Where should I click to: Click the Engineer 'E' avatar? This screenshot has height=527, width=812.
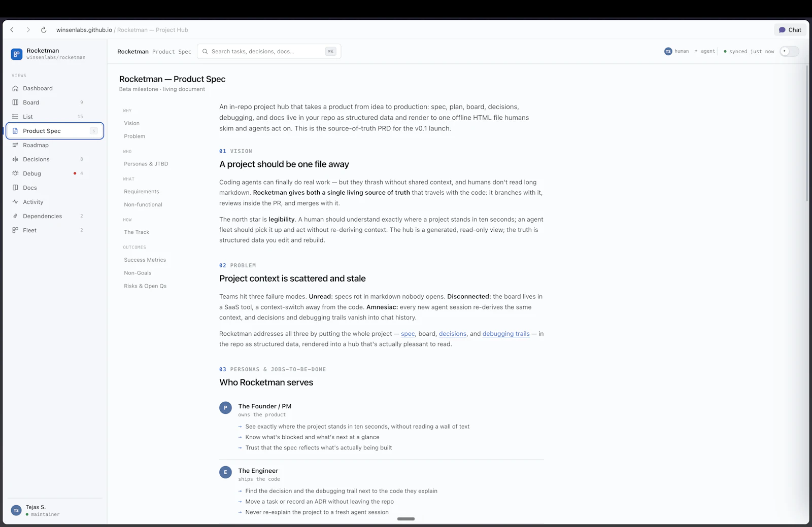tap(225, 472)
